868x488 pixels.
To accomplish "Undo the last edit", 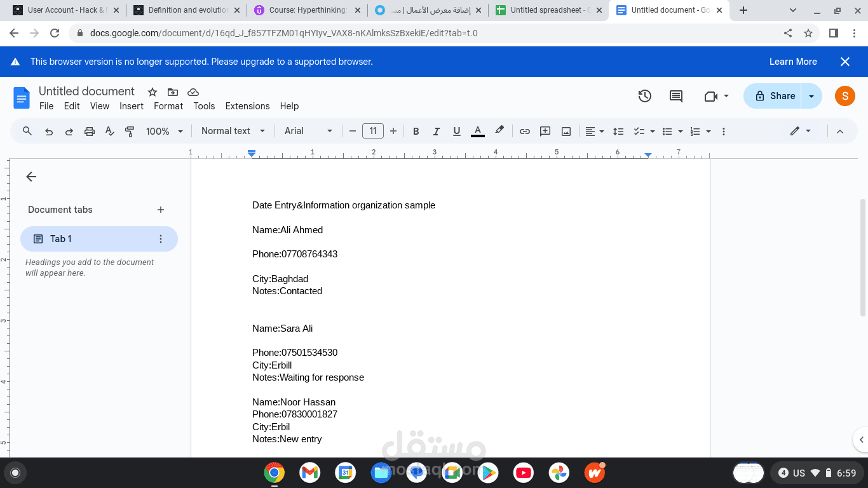I will pos(49,132).
